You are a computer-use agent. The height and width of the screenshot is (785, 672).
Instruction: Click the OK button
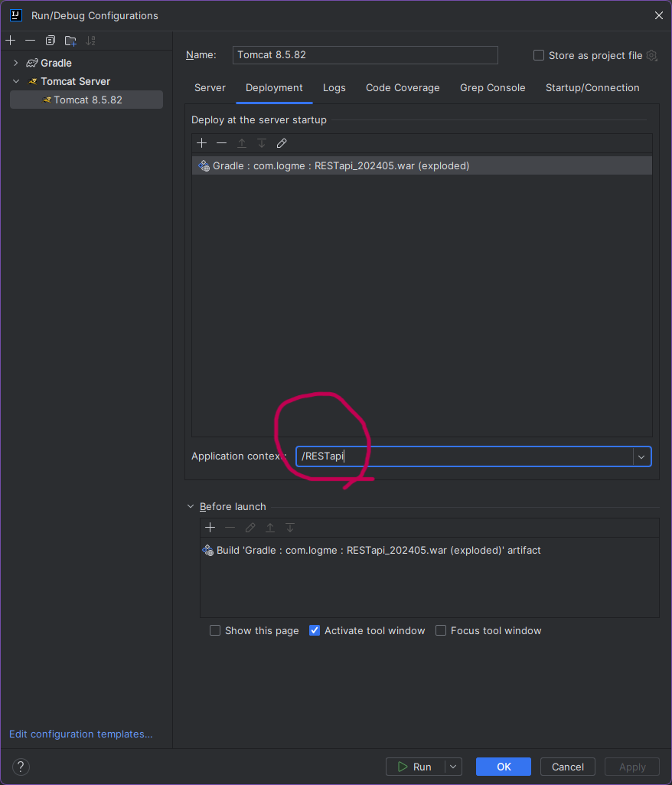tap(504, 767)
